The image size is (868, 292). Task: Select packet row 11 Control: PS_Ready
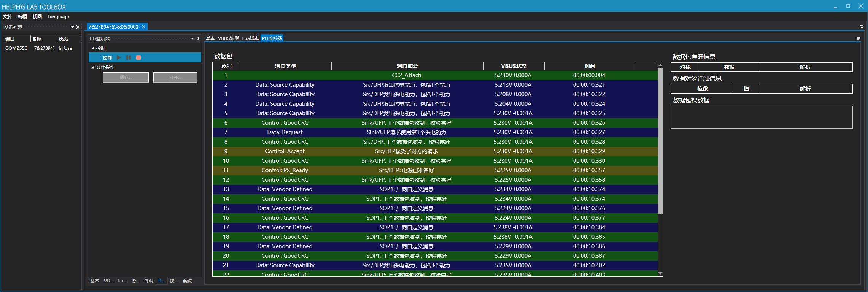(435, 170)
